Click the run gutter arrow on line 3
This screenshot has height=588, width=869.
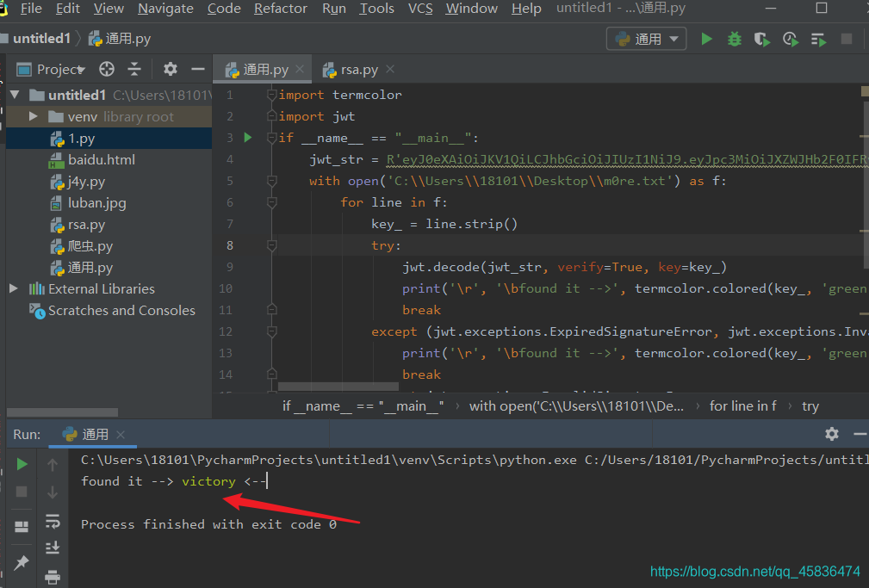pos(248,138)
